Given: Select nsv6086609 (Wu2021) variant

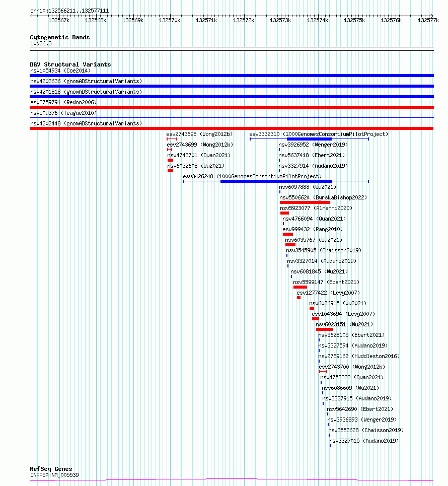Looking at the screenshot, I should coord(350,388).
